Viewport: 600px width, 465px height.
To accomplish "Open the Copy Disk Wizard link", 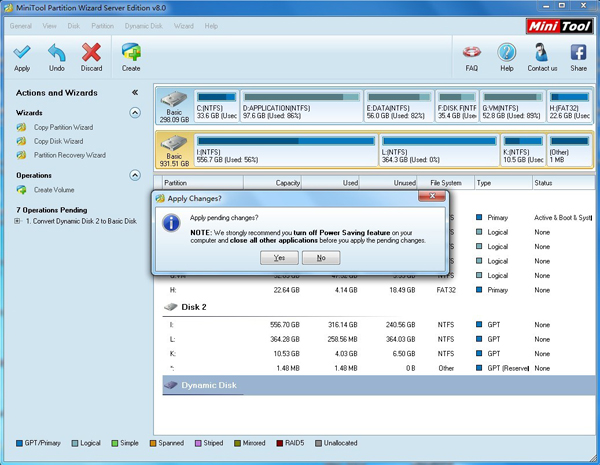I will point(59,141).
